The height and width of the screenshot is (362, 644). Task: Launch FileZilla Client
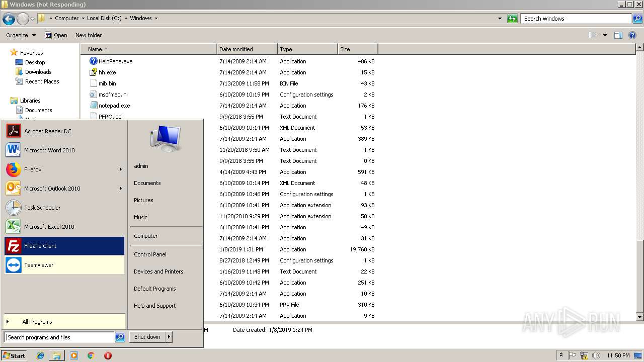click(x=64, y=246)
